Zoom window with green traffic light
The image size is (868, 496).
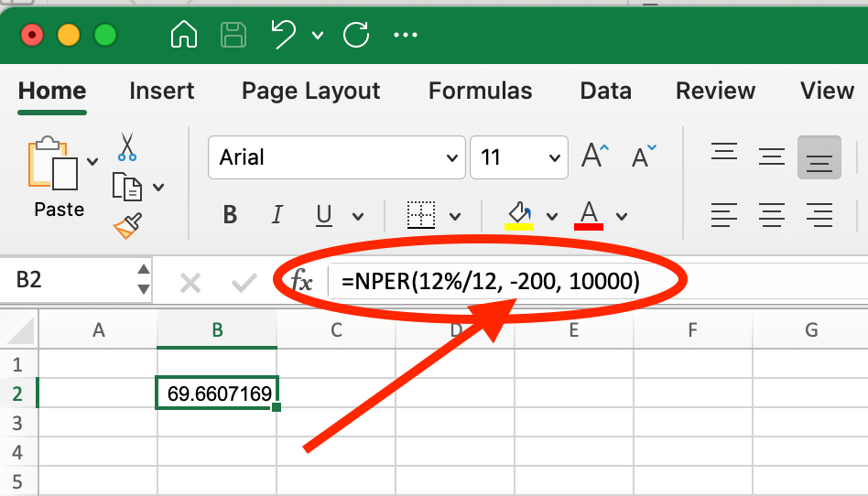105,35
